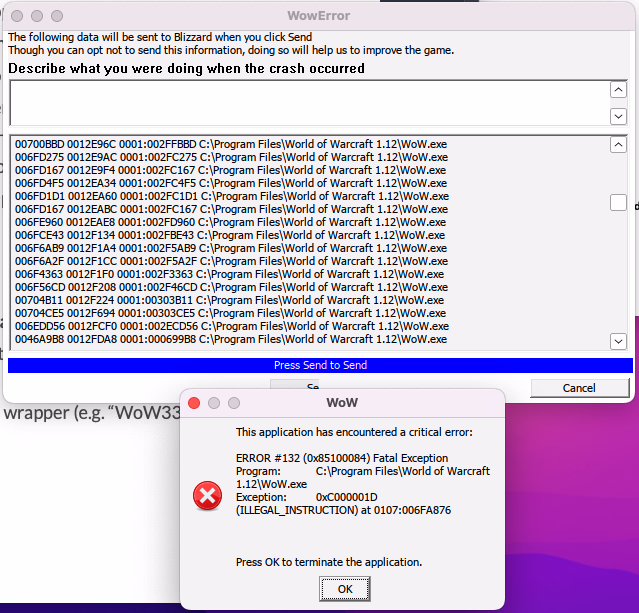Close the WowError report window

[x=17, y=17]
